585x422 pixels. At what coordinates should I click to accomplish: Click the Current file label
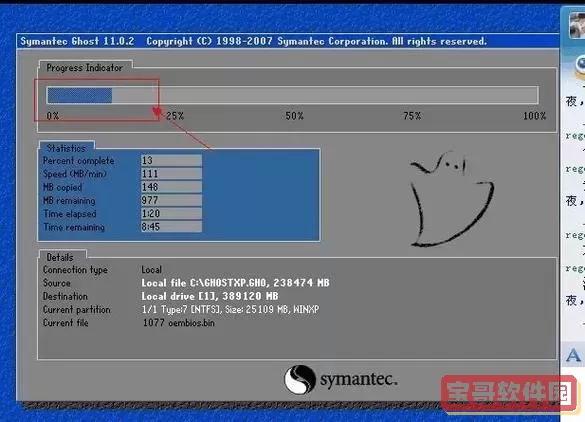[65, 323]
